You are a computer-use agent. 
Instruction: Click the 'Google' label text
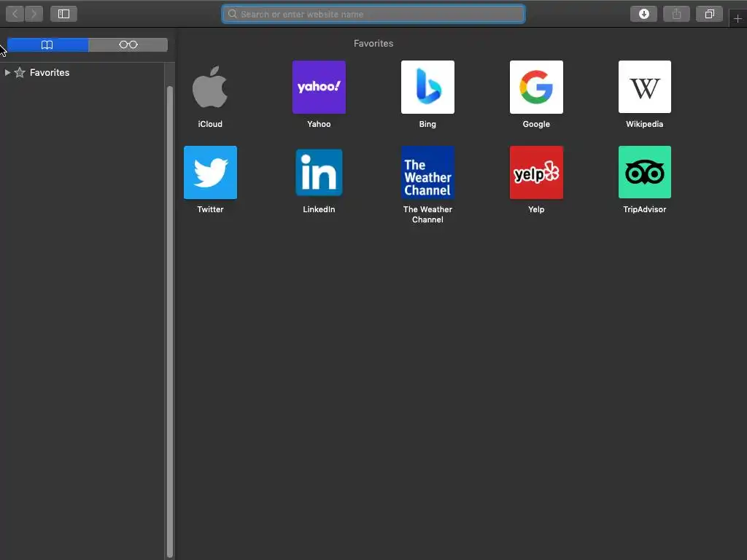click(536, 124)
